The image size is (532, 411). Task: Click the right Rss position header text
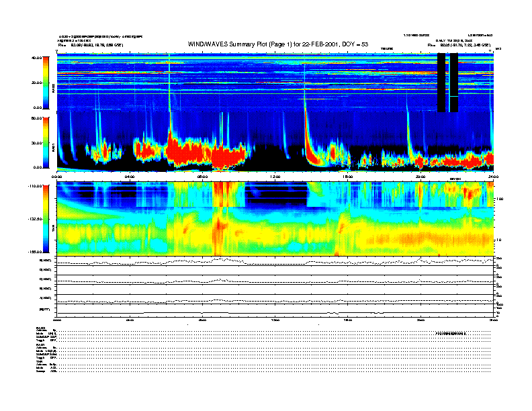tap(459, 45)
